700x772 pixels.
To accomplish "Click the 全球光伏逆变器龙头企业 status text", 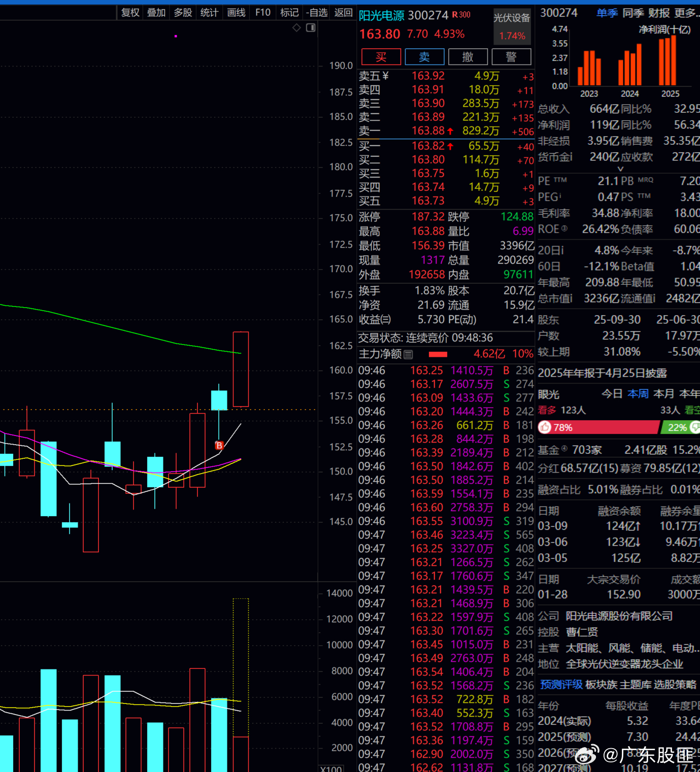I will [x=624, y=664].
